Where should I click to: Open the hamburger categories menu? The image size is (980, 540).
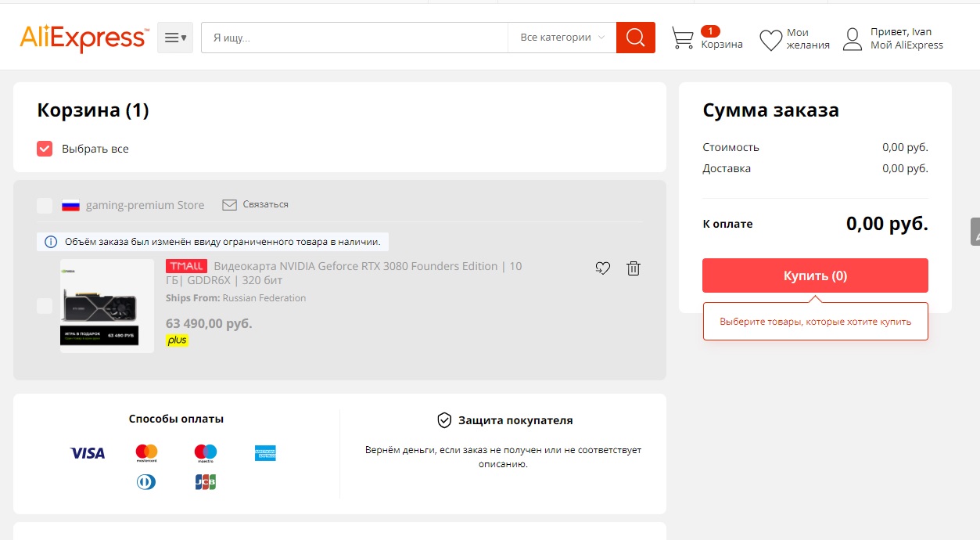click(x=175, y=38)
